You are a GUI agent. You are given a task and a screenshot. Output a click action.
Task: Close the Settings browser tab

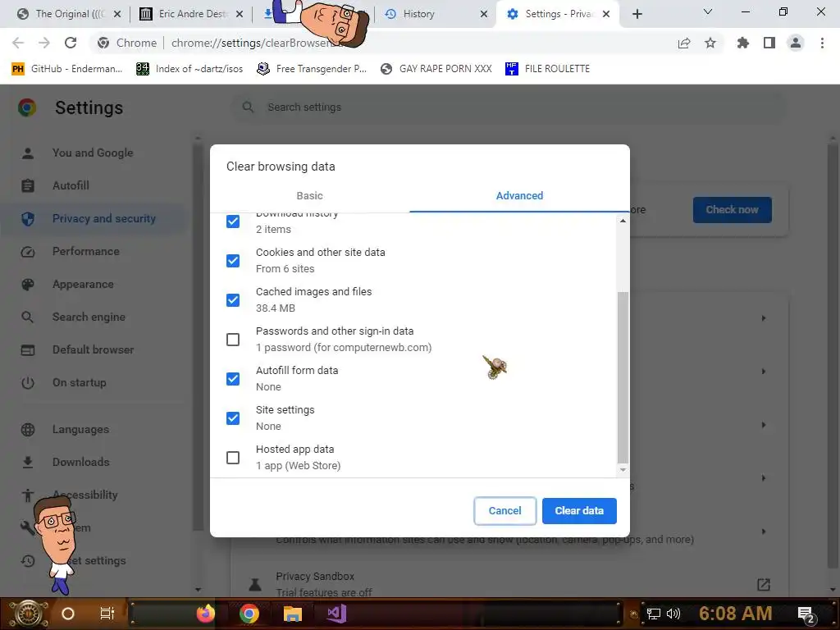pos(606,14)
